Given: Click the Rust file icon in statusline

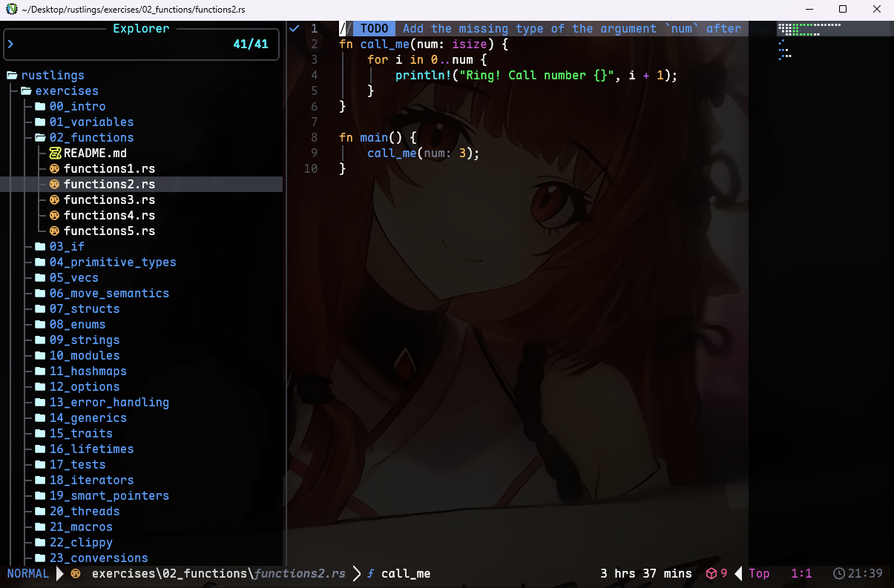Looking at the screenshot, I should (75, 574).
